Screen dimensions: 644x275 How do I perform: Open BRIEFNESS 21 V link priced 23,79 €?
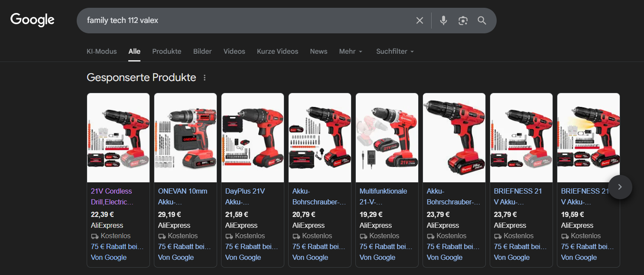pyautogui.click(x=518, y=197)
